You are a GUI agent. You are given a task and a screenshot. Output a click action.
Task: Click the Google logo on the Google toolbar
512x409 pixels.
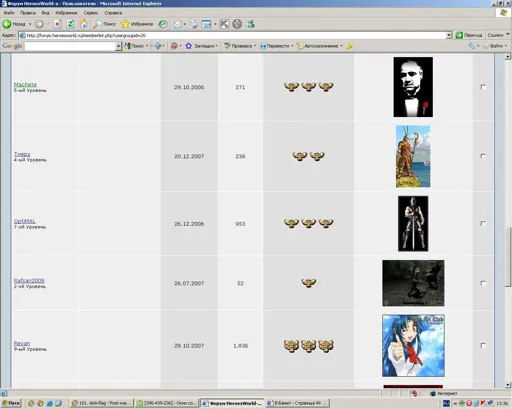[x=12, y=46]
